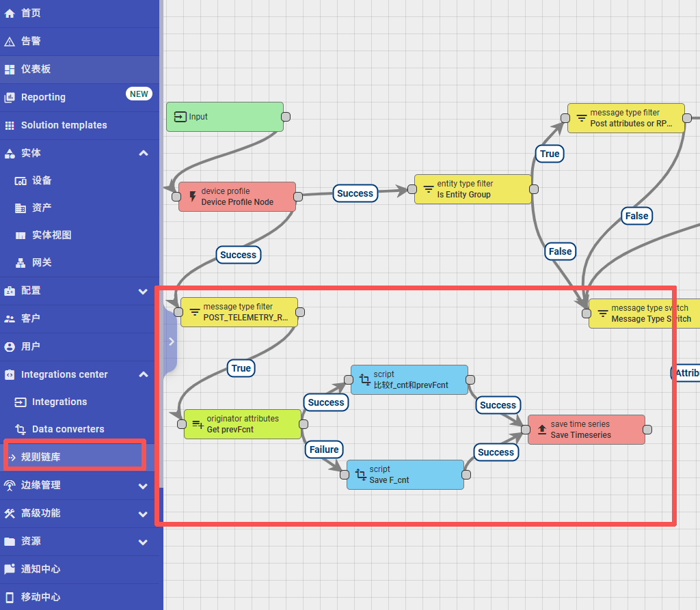Click the home icon beside 首页
Image resolution: width=700 pixels, height=610 pixels.
(10, 13)
